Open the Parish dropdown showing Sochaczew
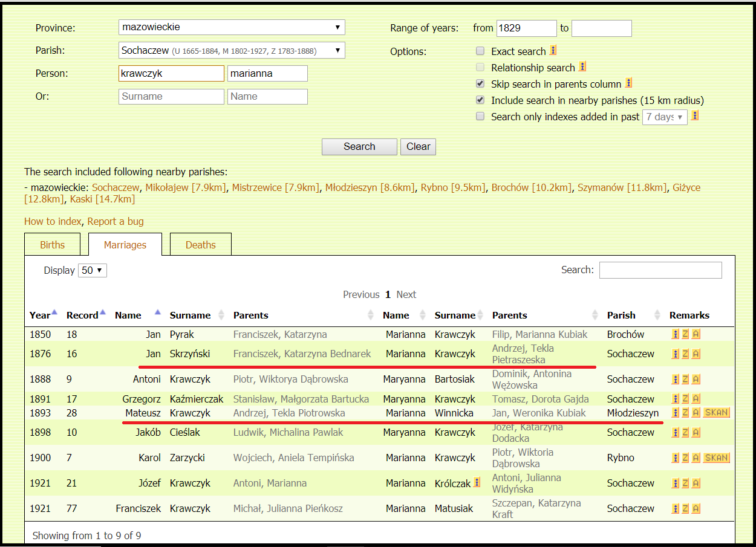 [232, 51]
